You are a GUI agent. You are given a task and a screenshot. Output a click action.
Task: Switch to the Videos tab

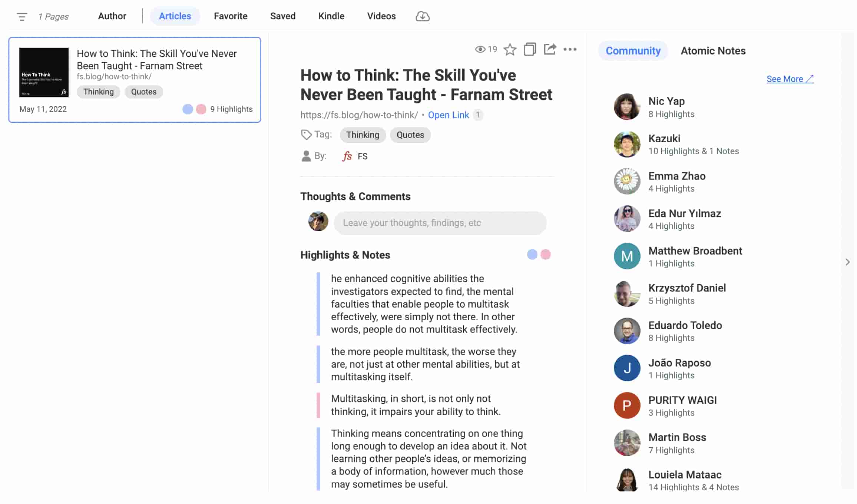[x=381, y=16]
